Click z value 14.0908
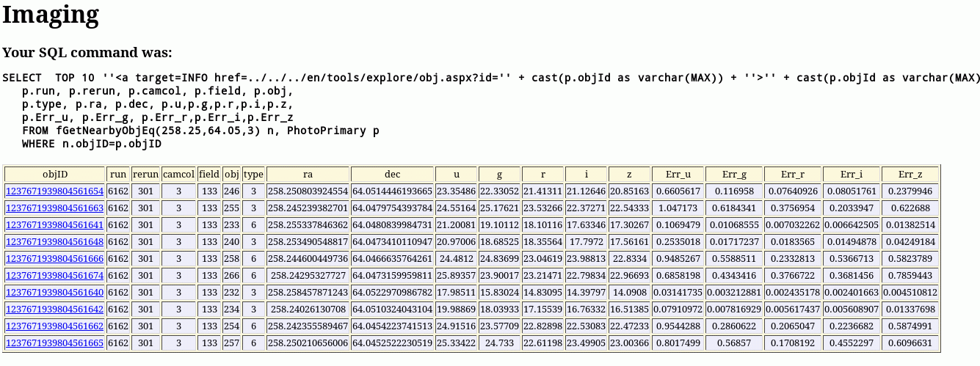This screenshot has width=980, height=366. point(629,292)
